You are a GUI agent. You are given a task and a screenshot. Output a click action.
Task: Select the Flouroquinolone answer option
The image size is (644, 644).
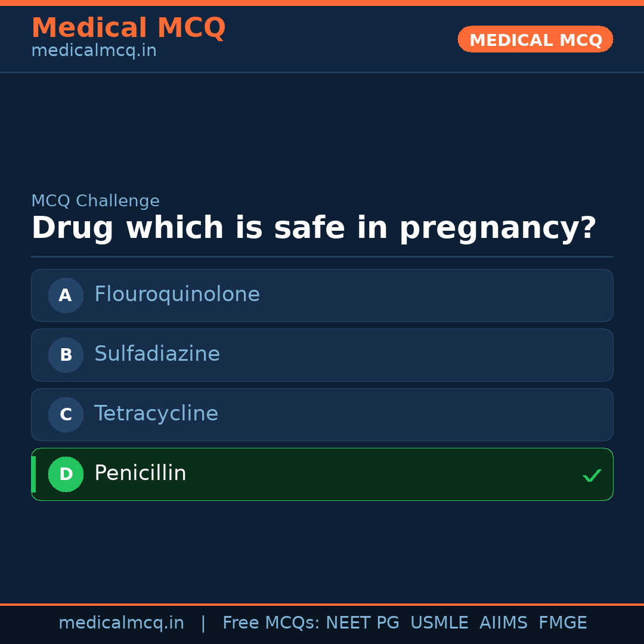point(322,295)
